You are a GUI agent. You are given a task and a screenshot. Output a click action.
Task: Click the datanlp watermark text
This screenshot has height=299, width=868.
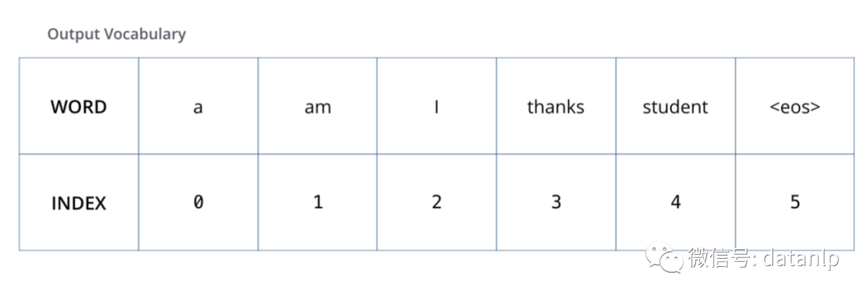pos(800,259)
